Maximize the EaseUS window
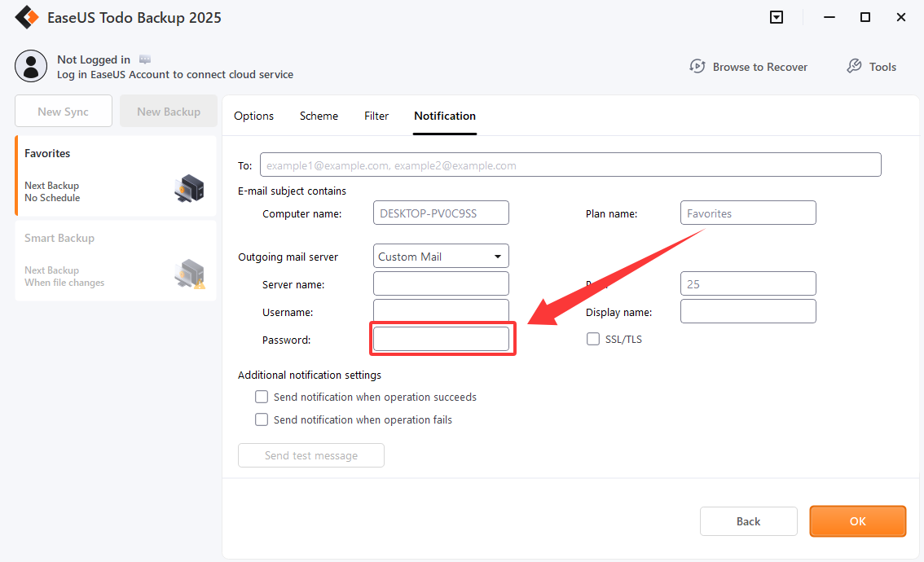The image size is (924, 562). coord(865,17)
